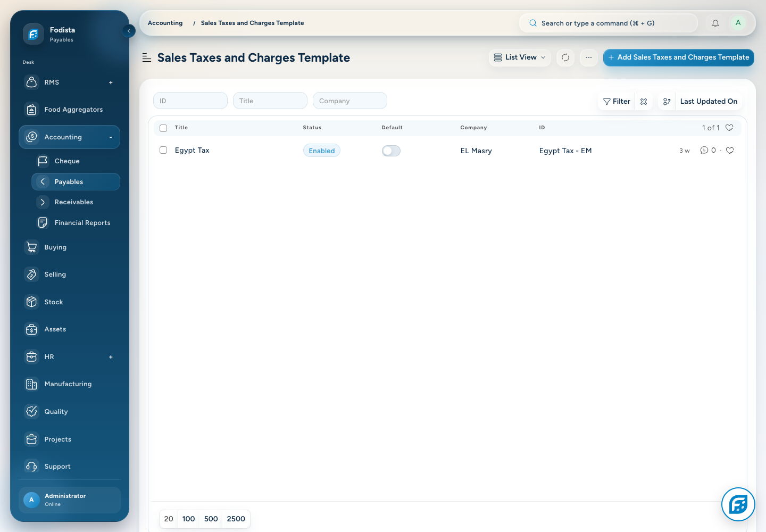The image size is (766, 532).
Task: Select Payables in the sidebar
Action: click(x=76, y=182)
